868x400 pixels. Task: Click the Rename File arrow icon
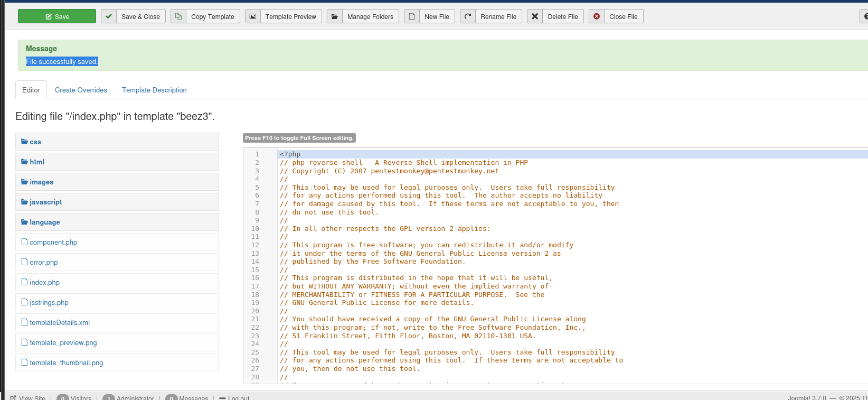click(468, 16)
